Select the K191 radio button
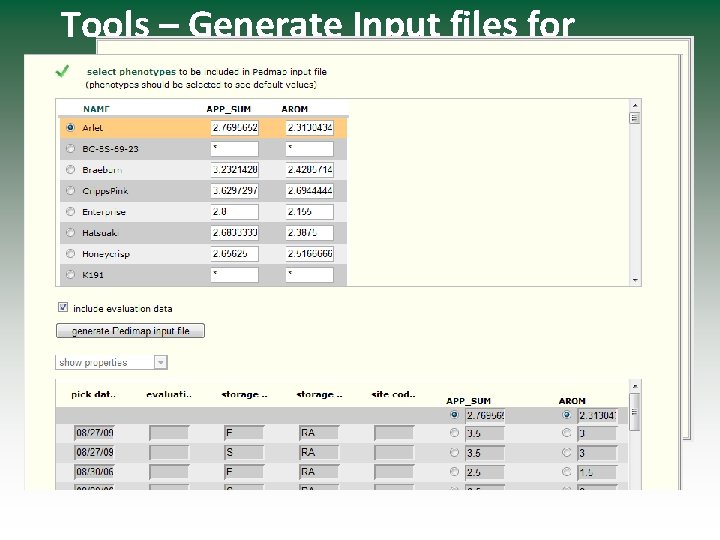The image size is (720, 540). [70, 275]
